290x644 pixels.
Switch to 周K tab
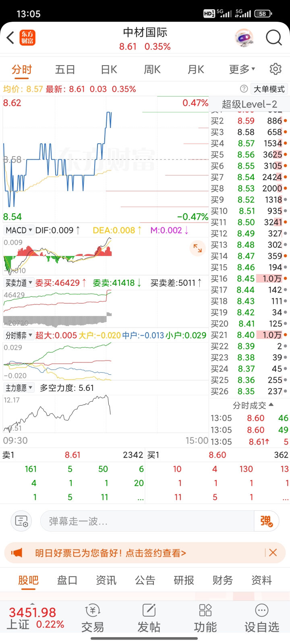click(x=152, y=70)
